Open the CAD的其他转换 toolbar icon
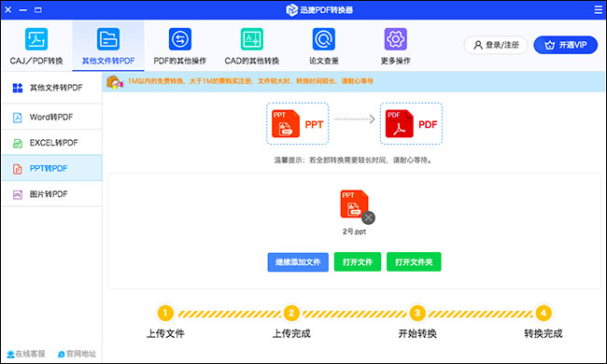 point(251,39)
